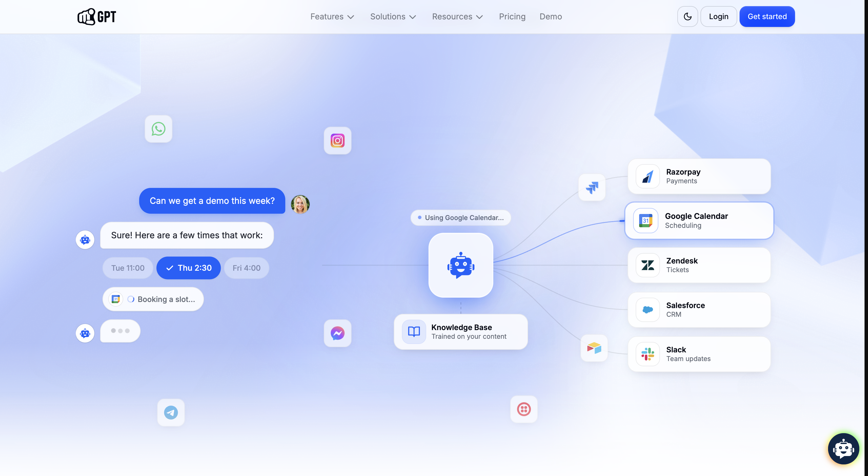Click the 'Google Calendar' card title
Screen dimensions: 868x476
coord(696,216)
